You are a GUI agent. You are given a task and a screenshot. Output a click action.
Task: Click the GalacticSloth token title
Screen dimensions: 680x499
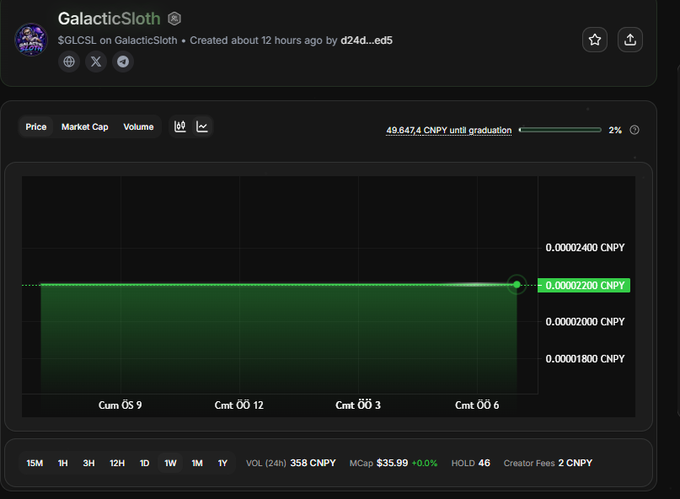click(109, 19)
